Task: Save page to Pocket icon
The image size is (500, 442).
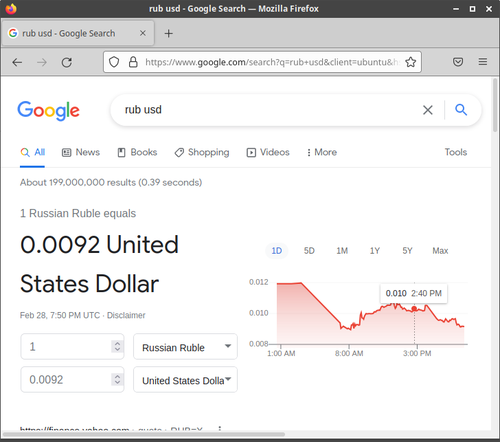Action: [x=458, y=62]
